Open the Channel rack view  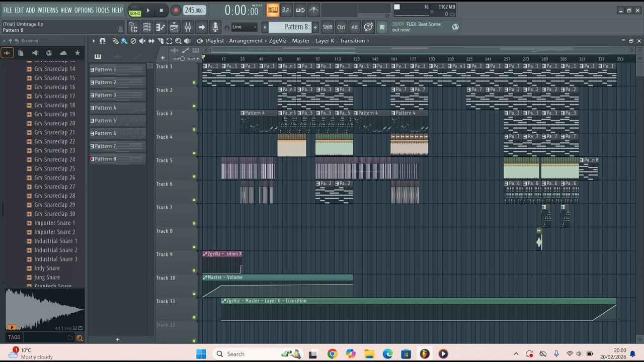click(147, 27)
